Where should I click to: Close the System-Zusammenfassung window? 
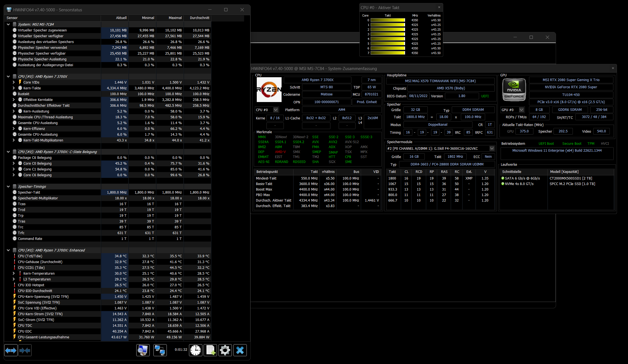pos(613,68)
